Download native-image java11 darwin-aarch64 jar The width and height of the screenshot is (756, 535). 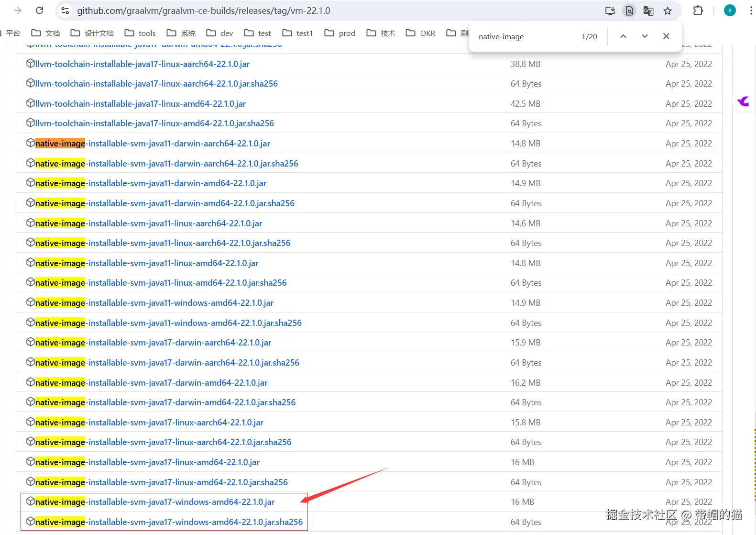[x=153, y=144]
